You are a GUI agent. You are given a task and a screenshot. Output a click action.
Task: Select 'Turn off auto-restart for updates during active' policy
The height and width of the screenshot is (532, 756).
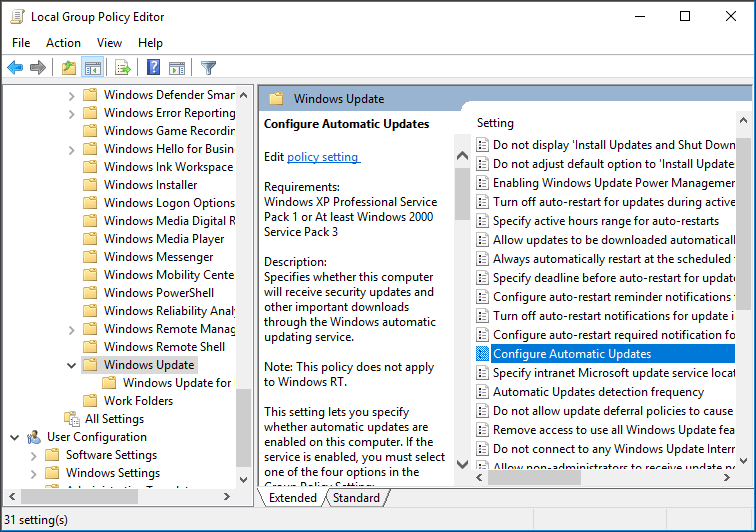tap(605, 202)
